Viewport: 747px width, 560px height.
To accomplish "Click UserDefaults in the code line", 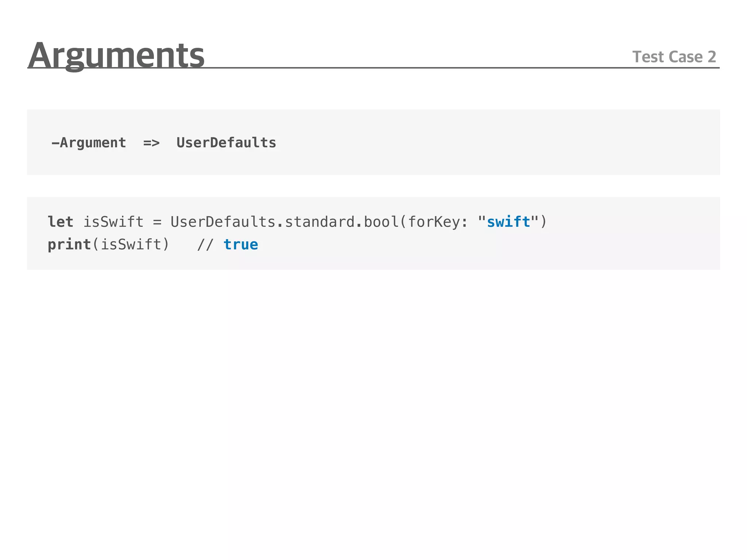I will point(222,222).
